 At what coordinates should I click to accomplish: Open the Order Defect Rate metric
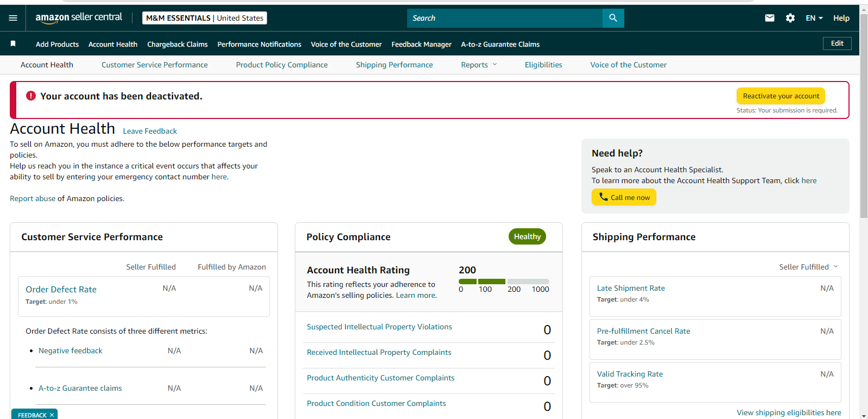(61, 290)
